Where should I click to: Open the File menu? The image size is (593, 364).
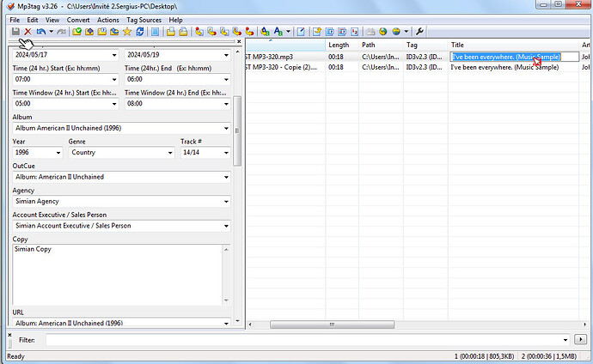(x=15, y=20)
